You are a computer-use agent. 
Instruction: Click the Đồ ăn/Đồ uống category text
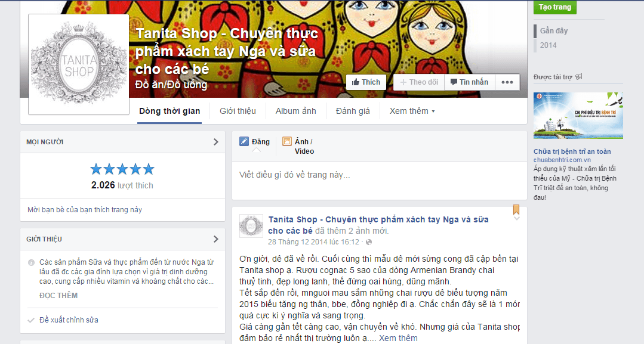click(171, 85)
